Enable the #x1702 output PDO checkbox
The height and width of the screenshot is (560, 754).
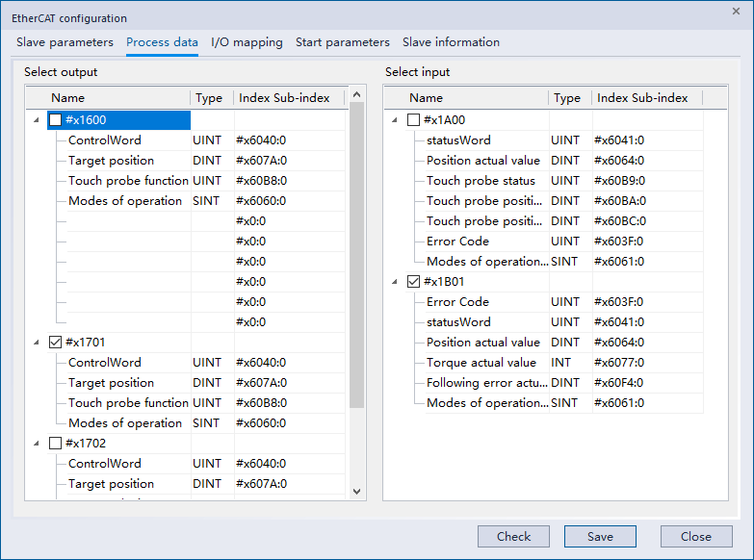[55, 444]
